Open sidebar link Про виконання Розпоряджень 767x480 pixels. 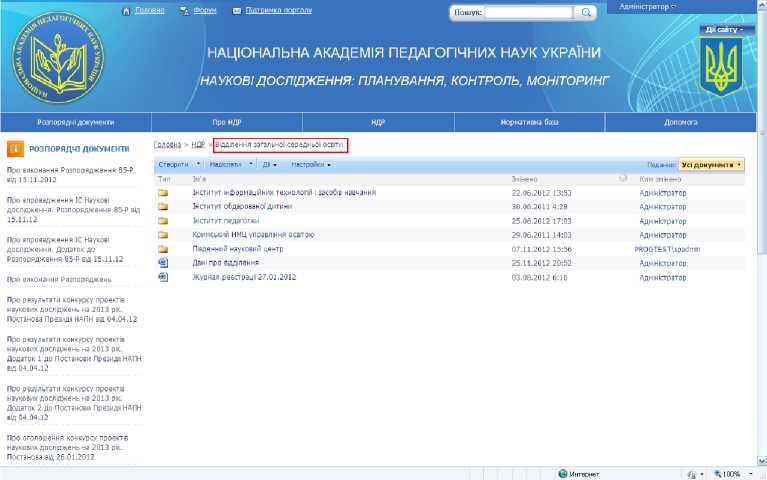click(59, 279)
